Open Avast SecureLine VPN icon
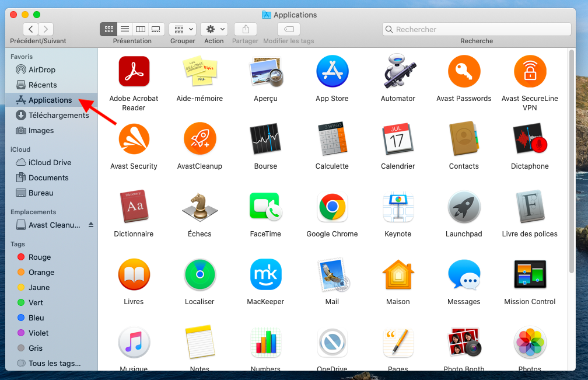 pyautogui.click(x=530, y=71)
